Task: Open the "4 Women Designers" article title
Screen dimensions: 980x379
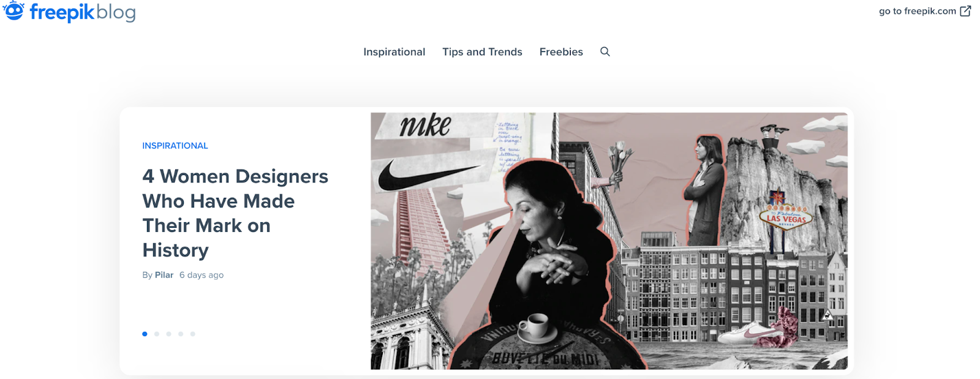Action: (235, 213)
